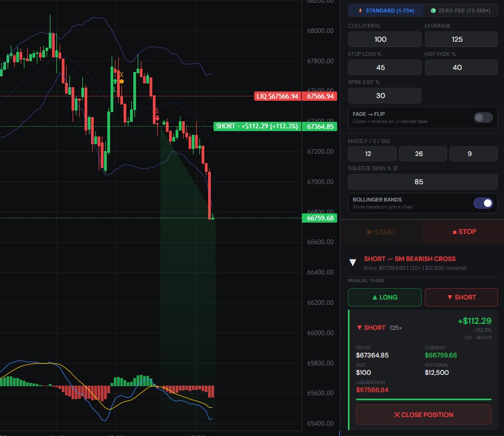
Task: Click the green position progress bar
Action: [x=424, y=399]
